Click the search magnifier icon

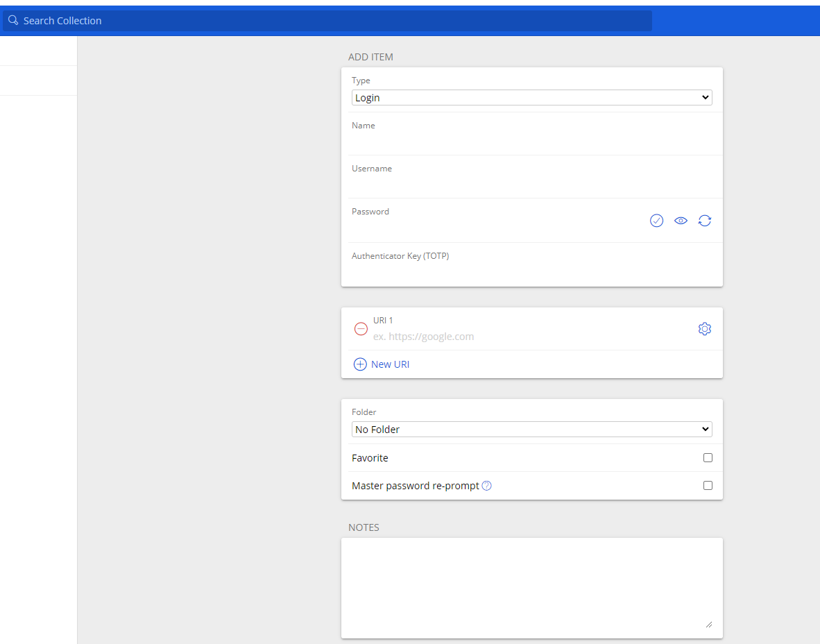pyautogui.click(x=12, y=21)
